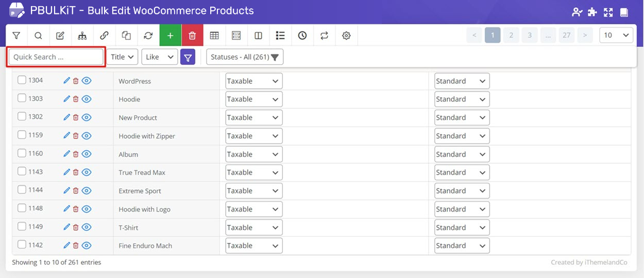Jump to page 27 in pagination
The width and height of the screenshot is (644, 278).
(566, 35)
